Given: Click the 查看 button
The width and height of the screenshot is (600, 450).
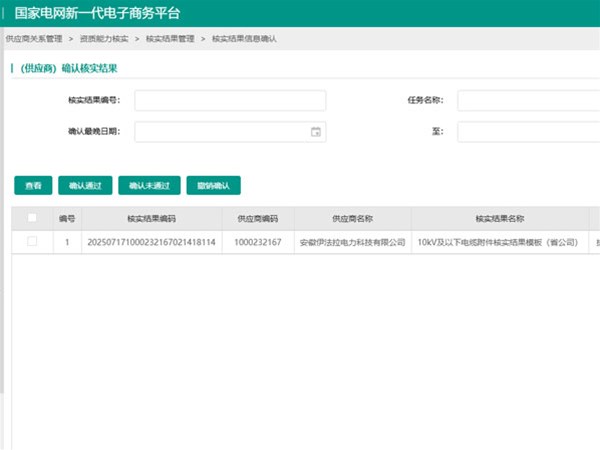Looking at the screenshot, I should pyautogui.click(x=33, y=185).
